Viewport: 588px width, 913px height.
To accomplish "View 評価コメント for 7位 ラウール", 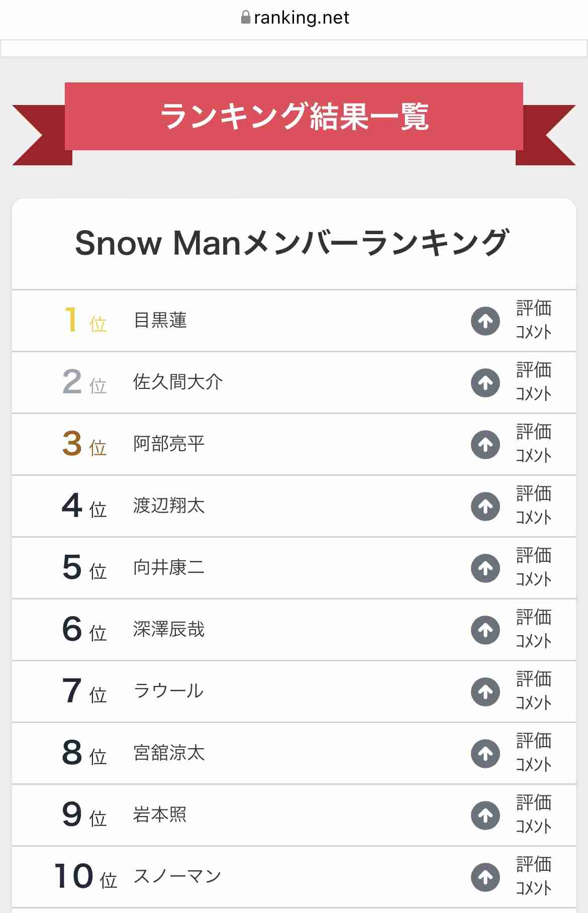I will (534, 691).
